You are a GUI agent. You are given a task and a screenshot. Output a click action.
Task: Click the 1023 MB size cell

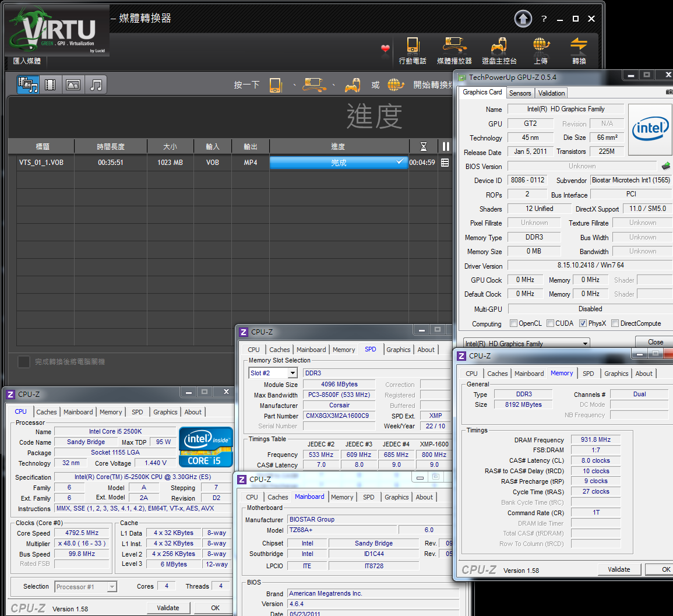coord(170,163)
